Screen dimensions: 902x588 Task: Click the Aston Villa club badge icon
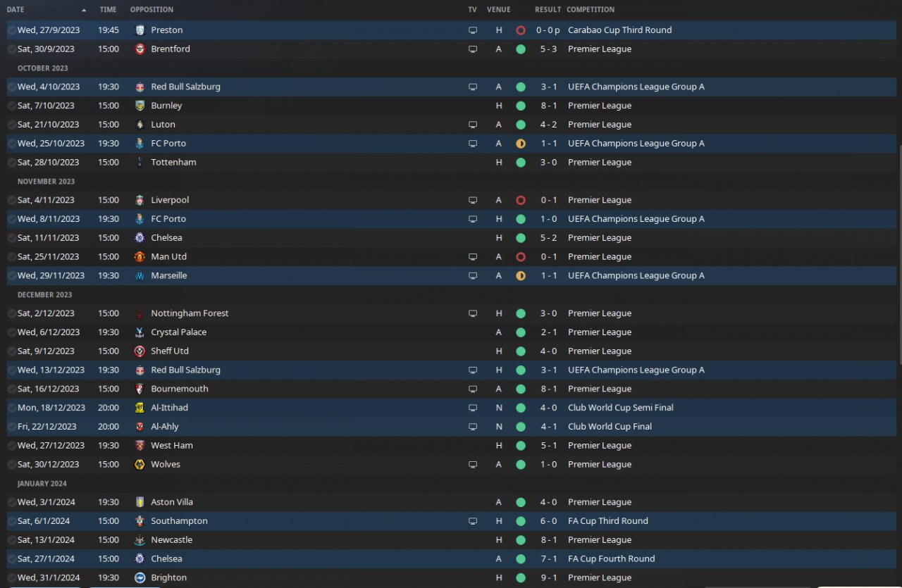pos(140,502)
